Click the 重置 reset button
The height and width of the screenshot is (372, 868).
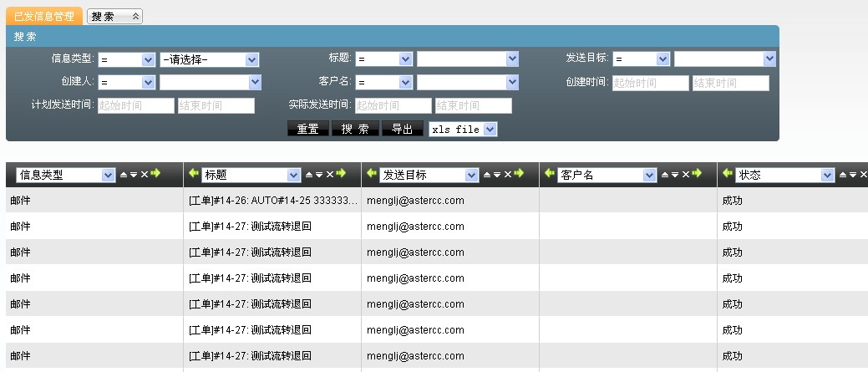tap(308, 129)
